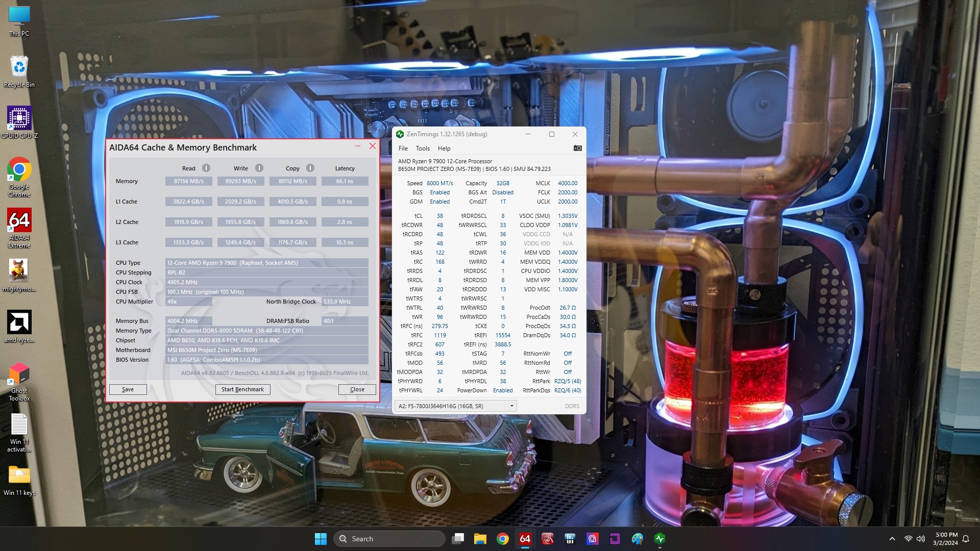Open the mightymo desktop icon
The height and width of the screenshot is (551, 980).
click(19, 275)
